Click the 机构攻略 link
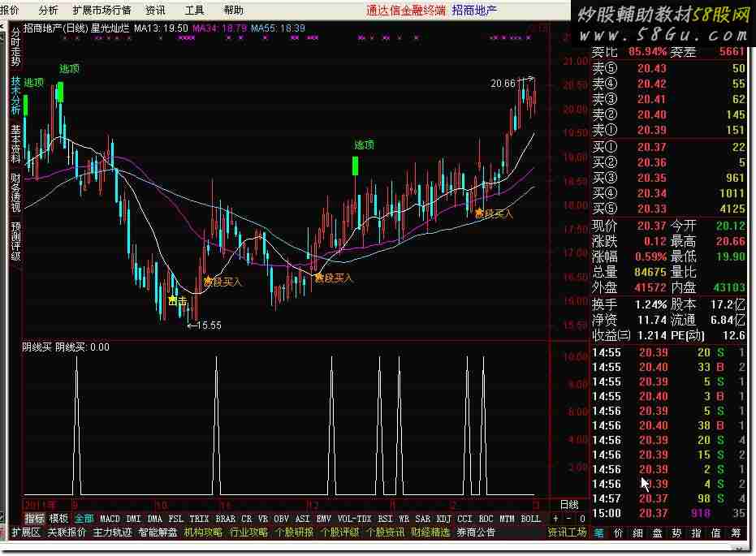This screenshot has height=556, width=756. pyautogui.click(x=203, y=532)
